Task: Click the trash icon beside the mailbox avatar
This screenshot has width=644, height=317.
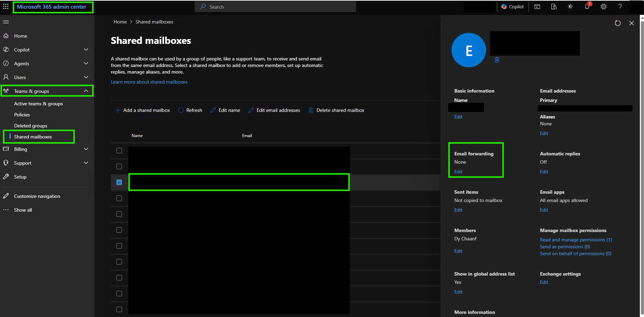Action: [497, 60]
